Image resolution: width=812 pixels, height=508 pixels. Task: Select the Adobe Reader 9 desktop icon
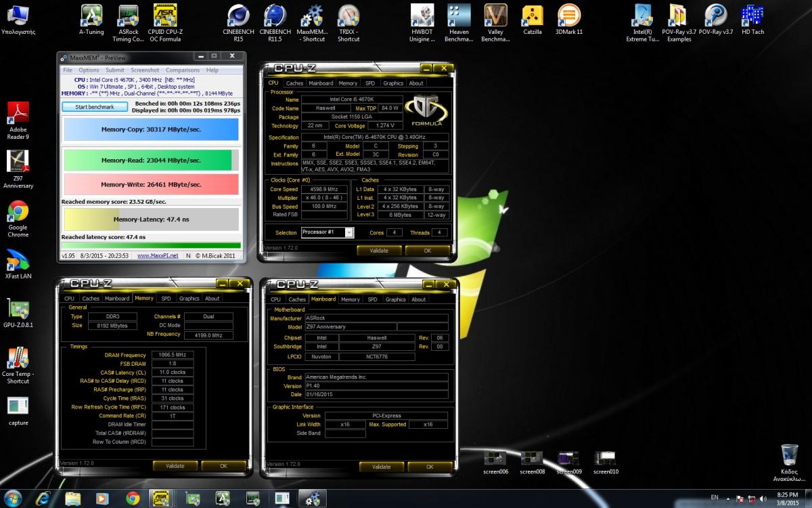click(x=18, y=121)
